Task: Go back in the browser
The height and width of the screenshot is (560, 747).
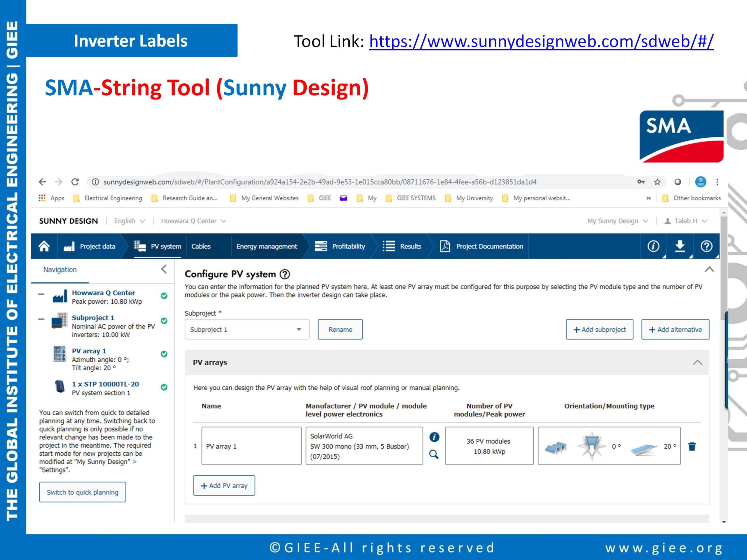Action: tap(42, 182)
